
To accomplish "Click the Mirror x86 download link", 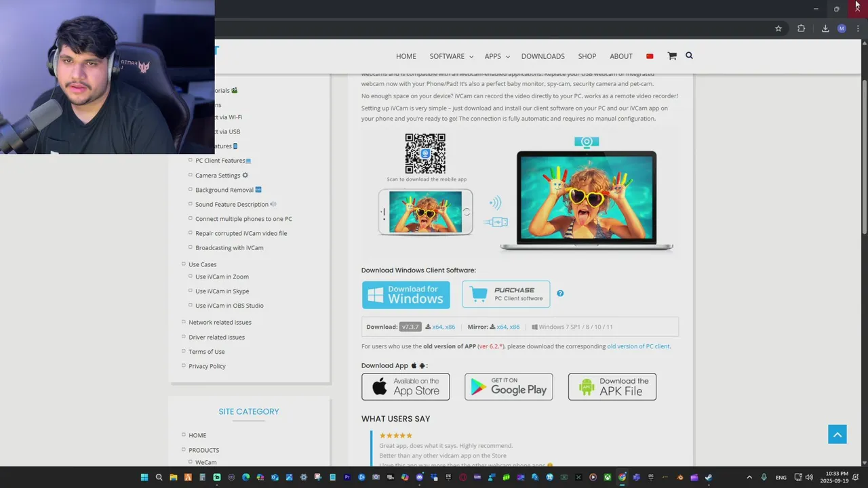I will click(515, 327).
